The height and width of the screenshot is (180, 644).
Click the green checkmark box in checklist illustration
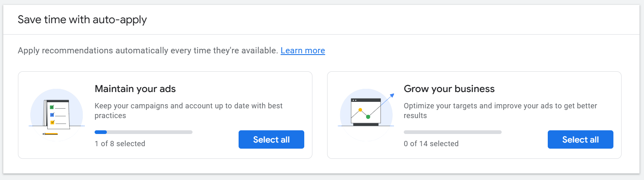point(52,108)
